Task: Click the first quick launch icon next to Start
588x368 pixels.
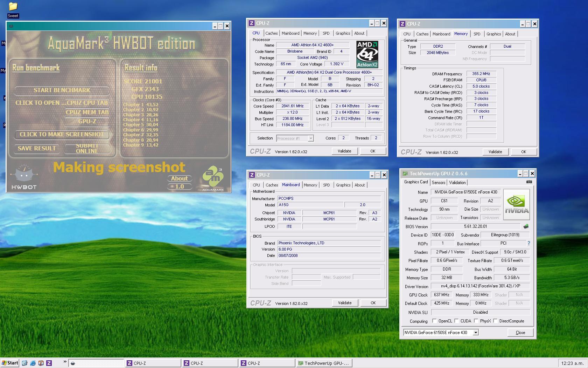Action: tap(24, 363)
